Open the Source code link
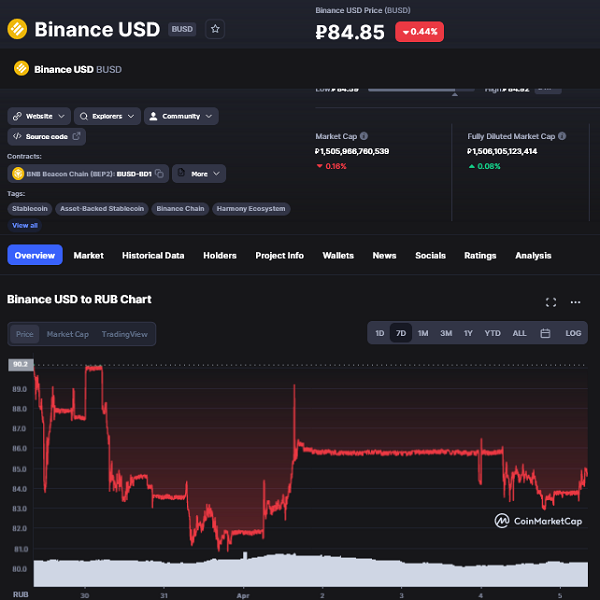Screen dimensions: 600x600 coord(46,137)
